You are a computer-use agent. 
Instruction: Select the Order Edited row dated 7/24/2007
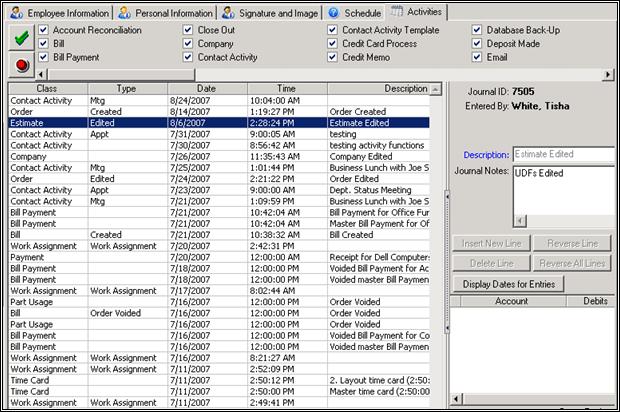219,179
